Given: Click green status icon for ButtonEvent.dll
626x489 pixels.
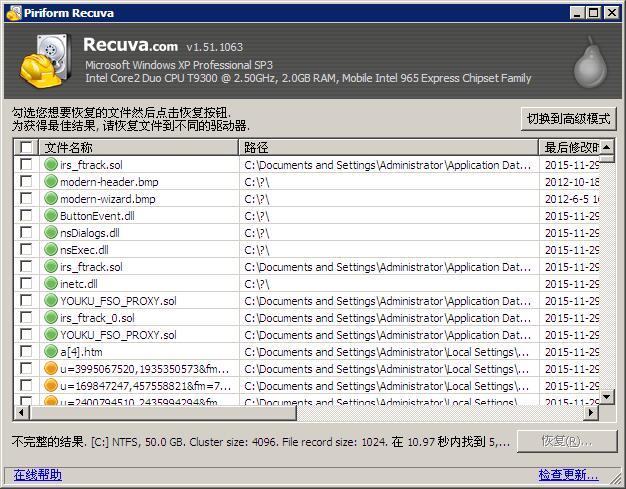Looking at the screenshot, I should click(x=51, y=216).
